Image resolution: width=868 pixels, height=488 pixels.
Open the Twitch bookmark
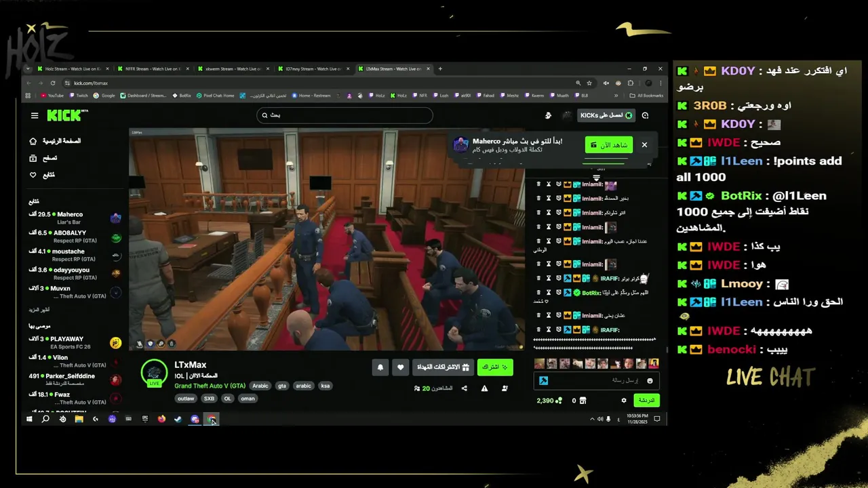click(x=79, y=96)
